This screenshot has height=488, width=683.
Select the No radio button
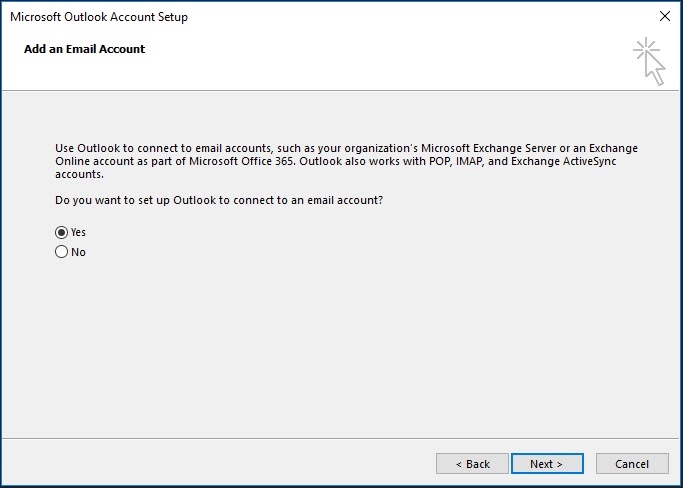click(61, 252)
